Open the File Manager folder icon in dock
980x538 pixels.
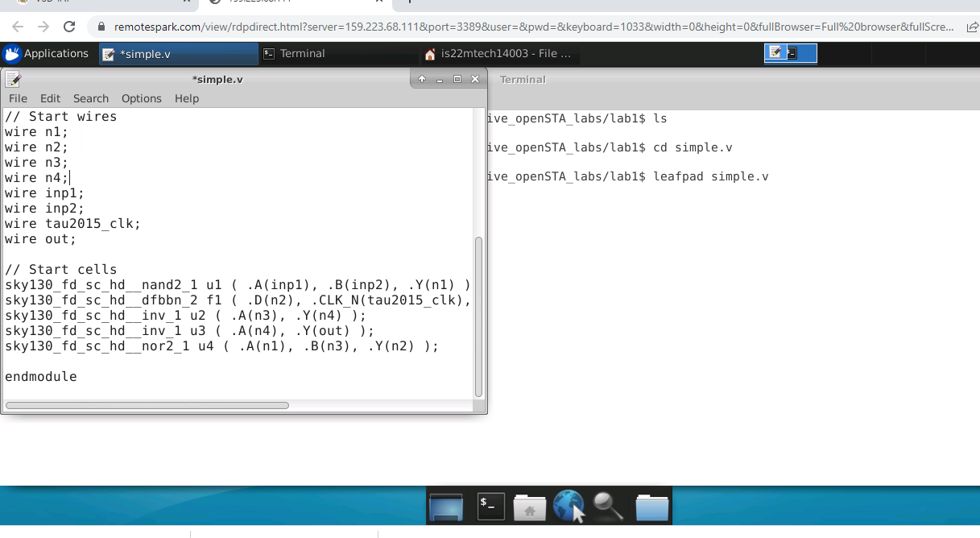click(651, 506)
